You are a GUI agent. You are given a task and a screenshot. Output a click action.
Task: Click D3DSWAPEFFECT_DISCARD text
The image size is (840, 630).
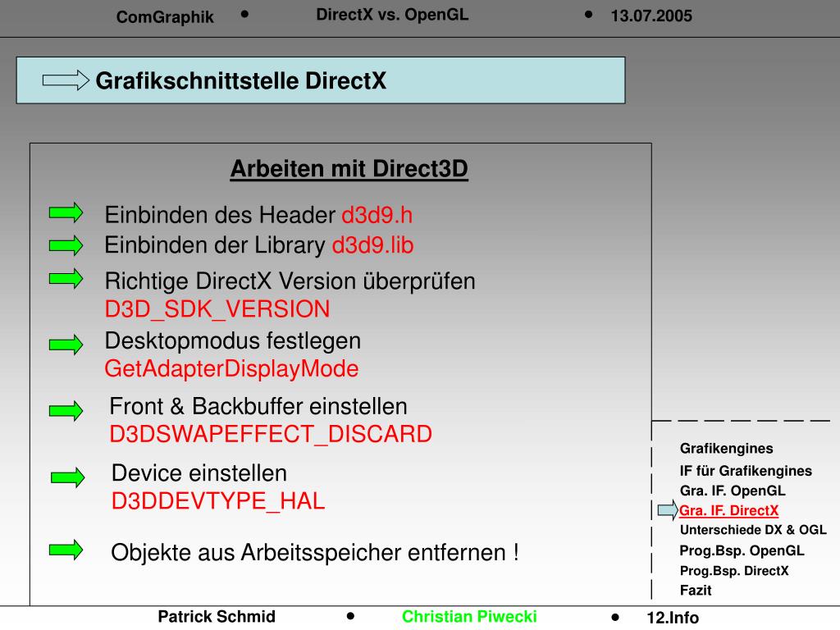click(271, 435)
